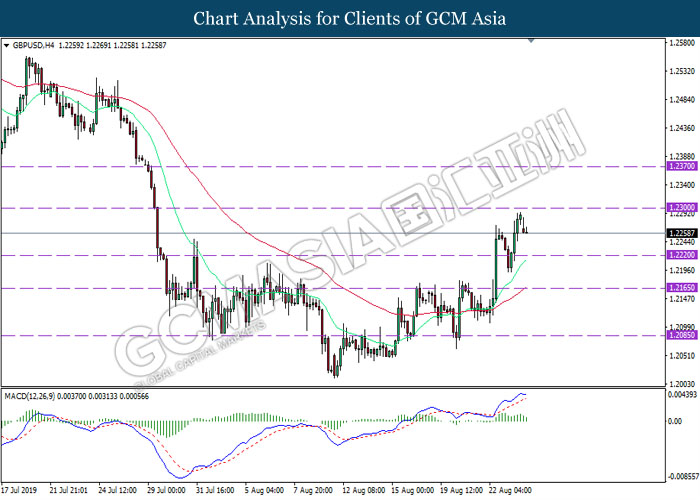This screenshot has height=500, width=700.
Task: Click the 5 Aug 04:00 time label
Action: [x=264, y=490]
